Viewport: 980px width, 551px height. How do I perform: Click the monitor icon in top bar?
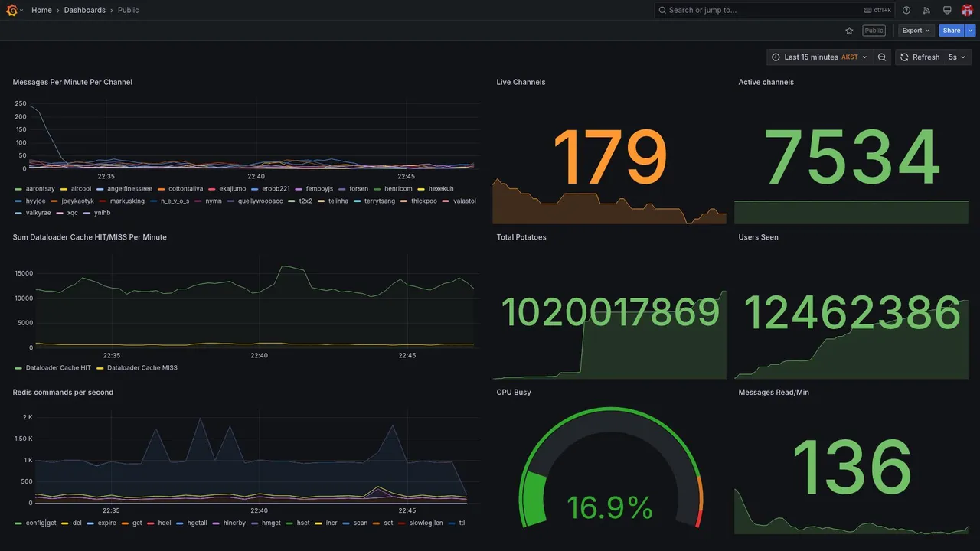[947, 10]
